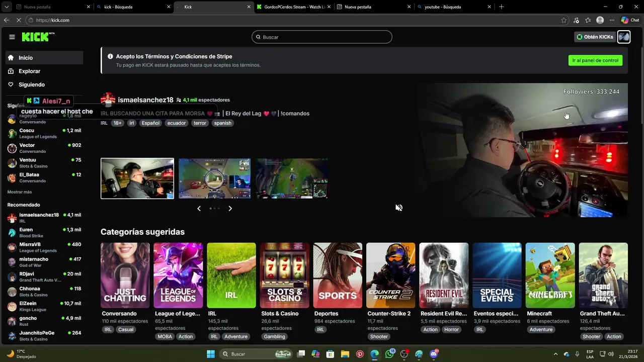The image size is (644, 362).
Task: Switch to the 'kick - Búsqueda' browser tab
Action: (132, 7)
